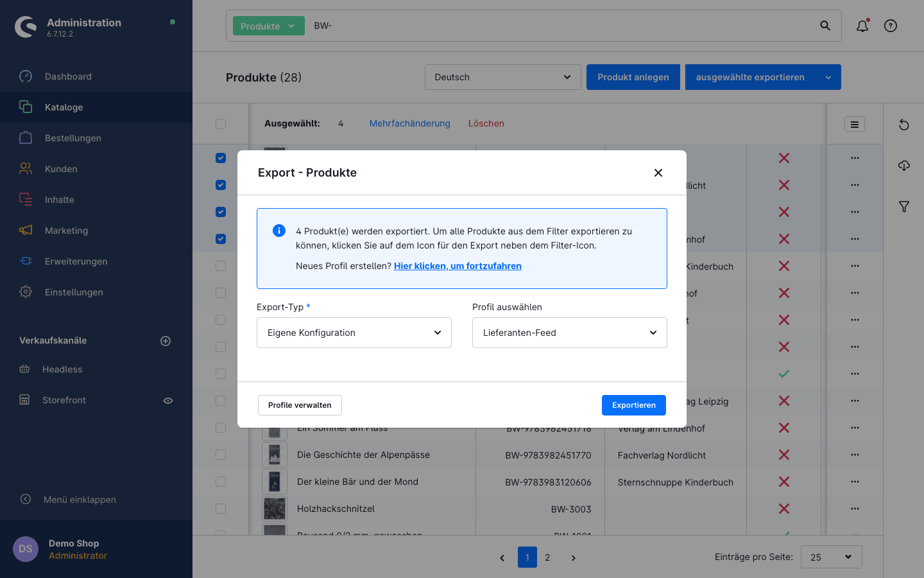Open the notifications bell
Screen dimensions: 924x578
862,26
